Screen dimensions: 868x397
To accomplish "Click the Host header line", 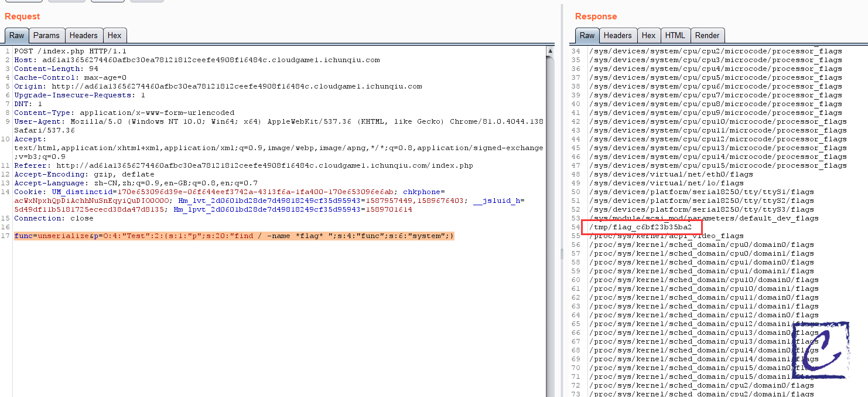I will click(x=197, y=60).
